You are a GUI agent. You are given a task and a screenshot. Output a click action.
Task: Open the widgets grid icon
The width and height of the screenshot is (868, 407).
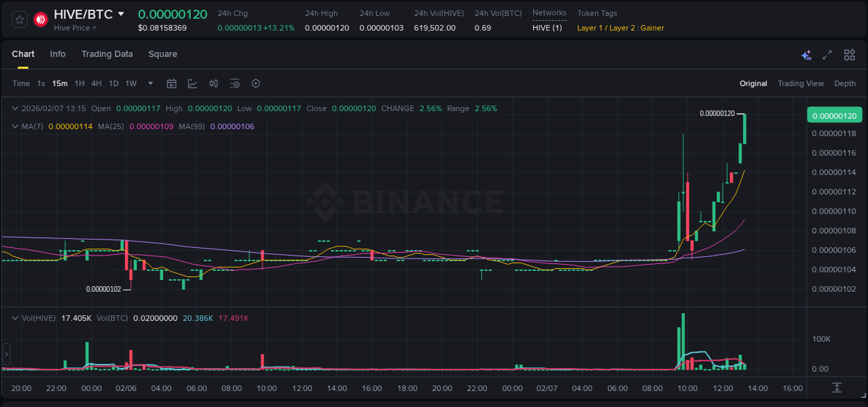point(849,54)
